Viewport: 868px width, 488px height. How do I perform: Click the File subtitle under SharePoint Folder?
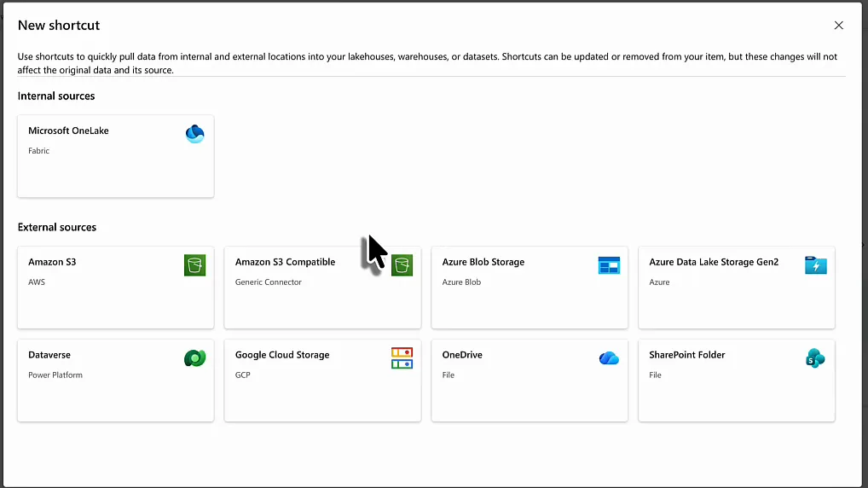656,375
